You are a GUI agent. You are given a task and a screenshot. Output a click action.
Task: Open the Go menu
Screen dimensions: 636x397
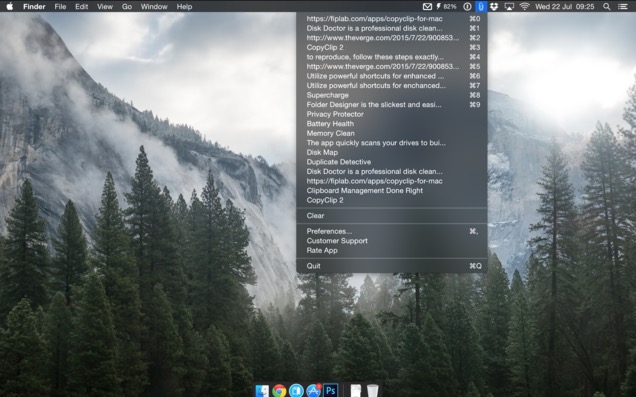(127, 6)
